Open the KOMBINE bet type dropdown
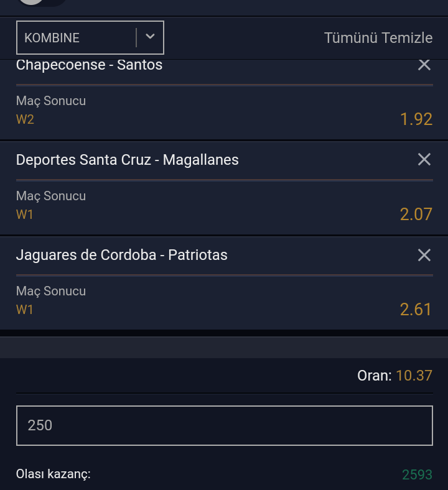The height and width of the screenshot is (490, 448). pos(90,38)
